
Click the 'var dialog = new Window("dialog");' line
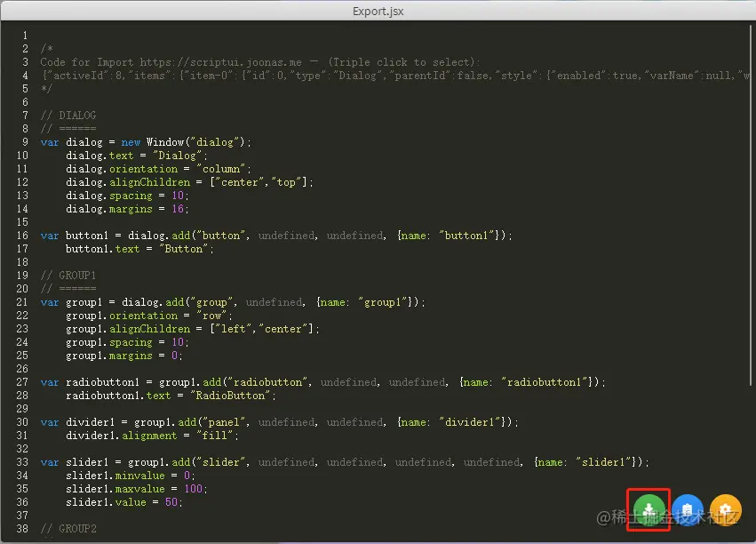[x=146, y=142]
